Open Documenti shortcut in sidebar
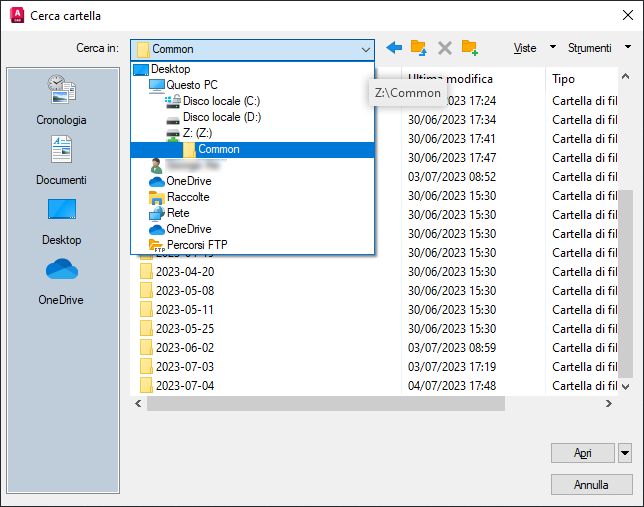 [x=61, y=160]
